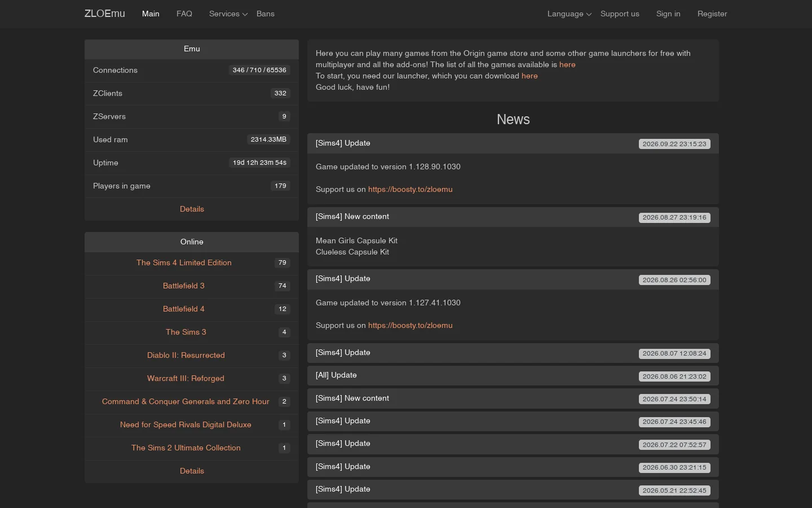Click the Connections label

(115, 70)
